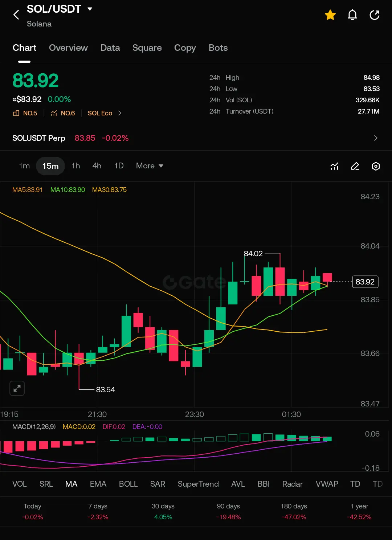Image resolution: width=392 pixels, height=540 pixels.
Task: Toggle the SAR indicator
Action: coord(158,484)
